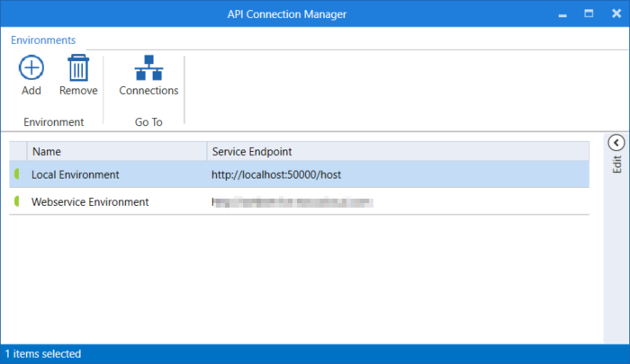Viewport: 630px width, 364px height.
Task: Maximize the API Connection Manager window
Action: coord(589,13)
